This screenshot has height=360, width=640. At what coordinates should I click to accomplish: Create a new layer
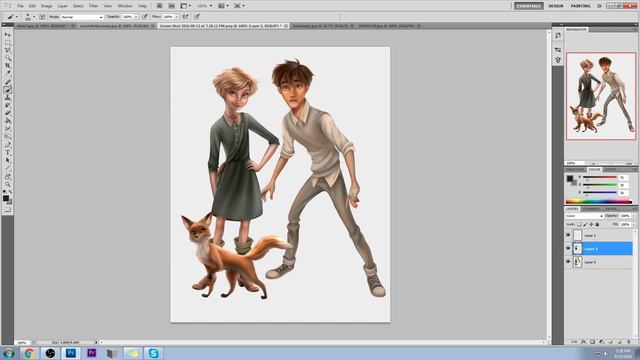(x=620, y=342)
